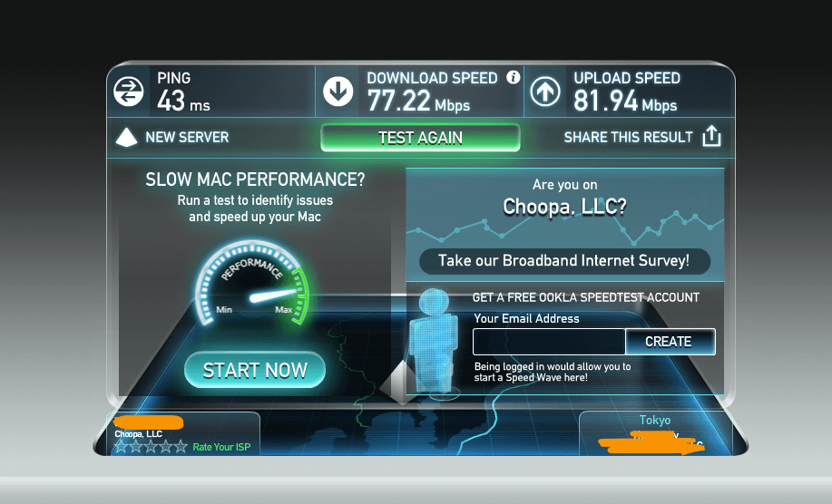Click Test Again button
Screen dimensions: 832x504
tap(420, 138)
